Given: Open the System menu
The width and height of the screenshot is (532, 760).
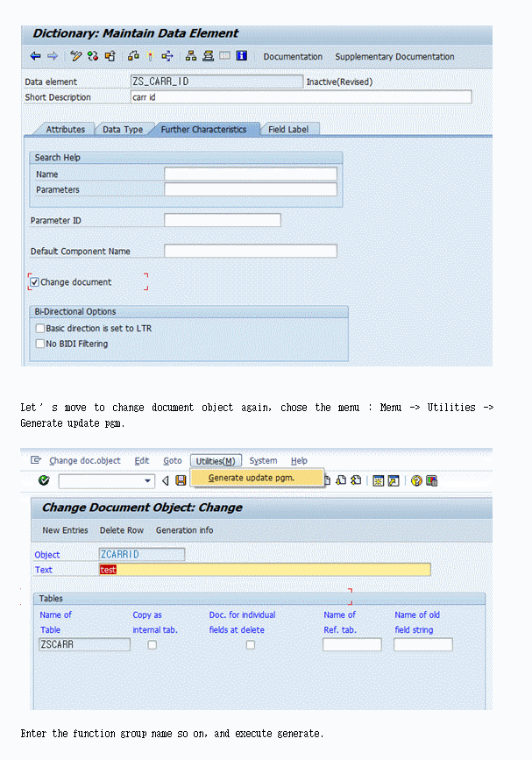Looking at the screenshot, I should click(263, 460).
